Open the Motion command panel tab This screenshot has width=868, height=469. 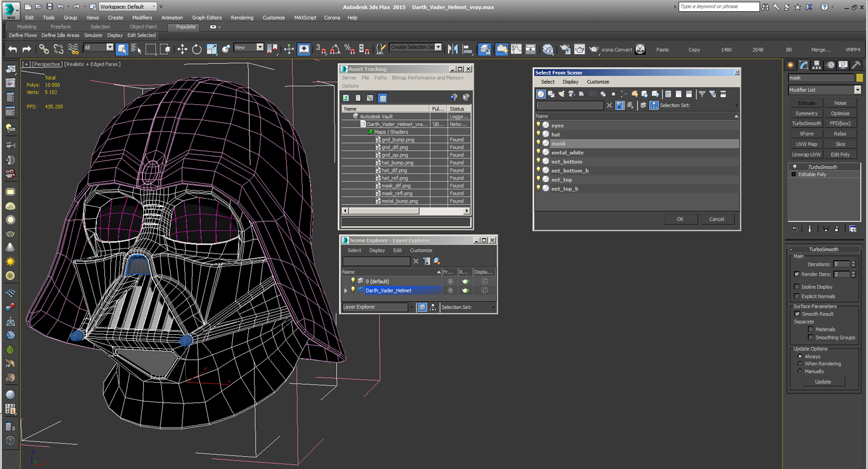pos(830,65)
